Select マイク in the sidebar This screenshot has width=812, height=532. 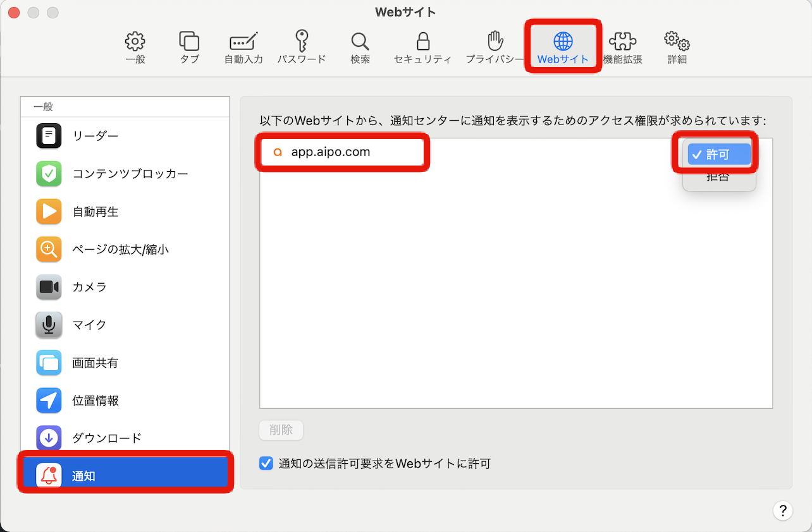125,325
